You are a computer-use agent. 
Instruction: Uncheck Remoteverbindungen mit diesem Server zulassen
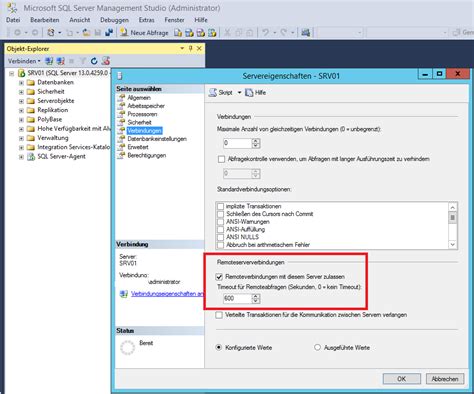[x=219, y=277]
